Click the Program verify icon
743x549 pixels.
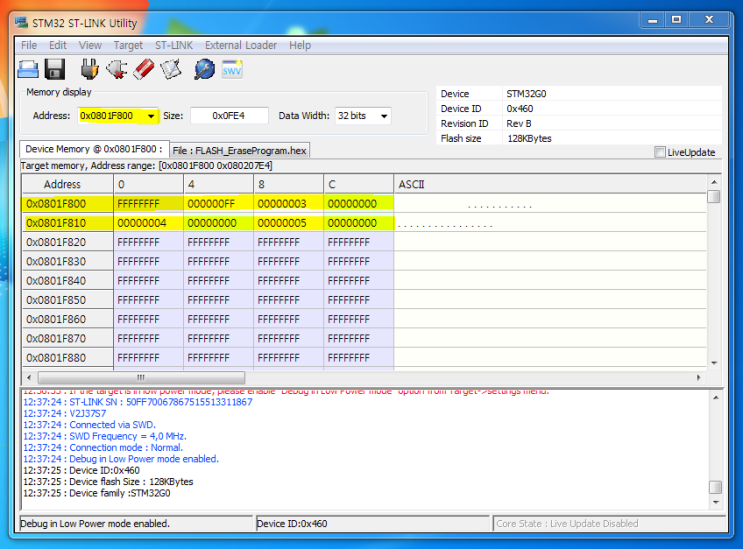tap(170, 69)
